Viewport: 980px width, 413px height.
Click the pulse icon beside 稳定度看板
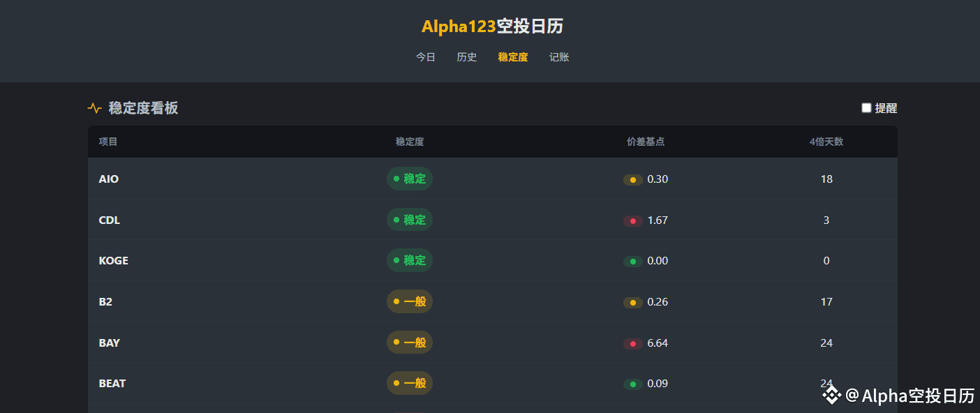point(94,108)
